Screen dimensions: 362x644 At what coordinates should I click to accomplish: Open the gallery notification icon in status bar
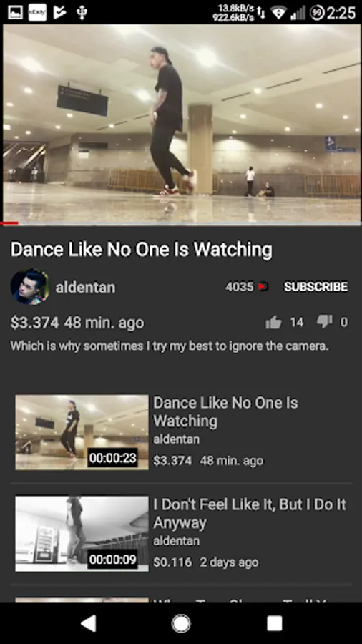(x=15, y=12)
